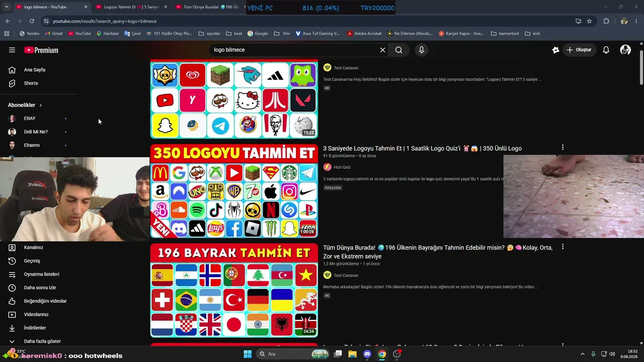Open the film bookmark folder

click(x=282, y=34)
